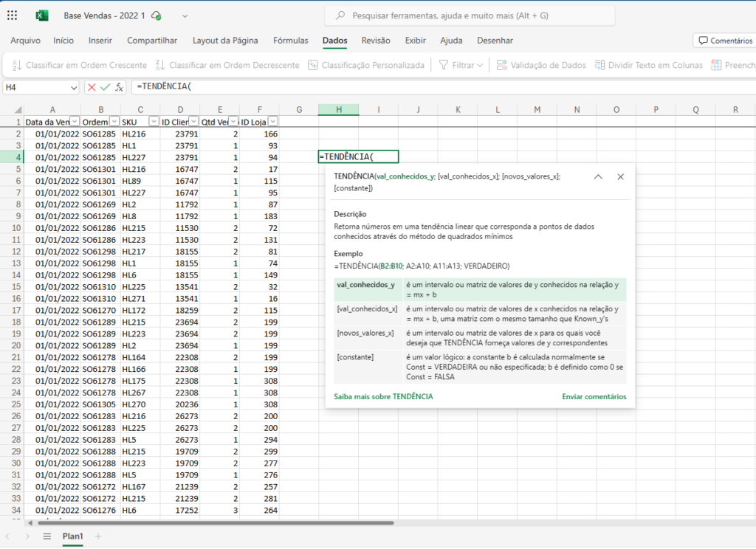This screenshot has height=549, width=756.
Task: Open Data da Venda filter dropdown
Action: [x=75, y=122]
